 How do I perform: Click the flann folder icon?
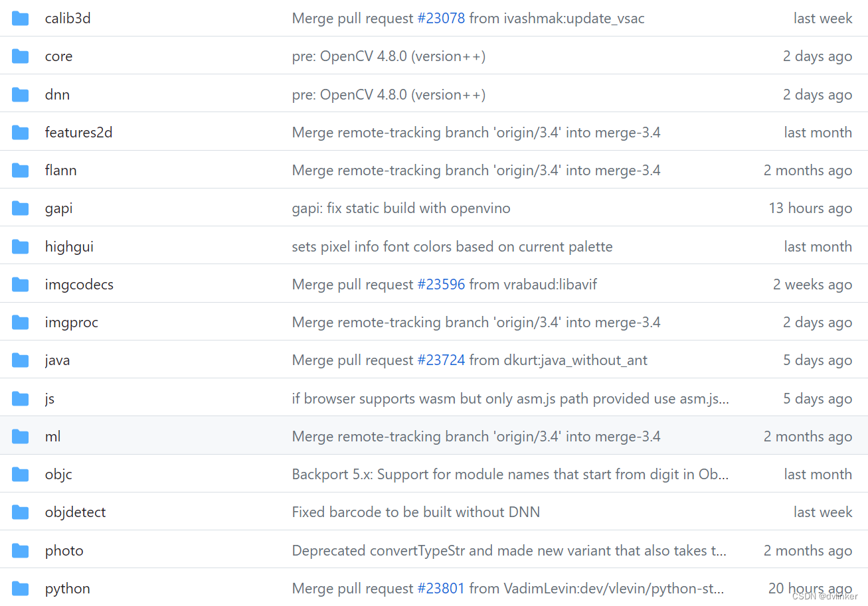coord(21,171)
